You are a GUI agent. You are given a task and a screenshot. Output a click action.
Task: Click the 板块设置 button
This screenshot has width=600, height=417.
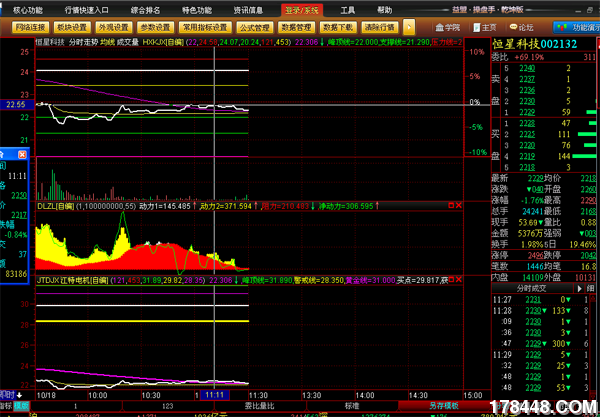(x=72, y=28)
